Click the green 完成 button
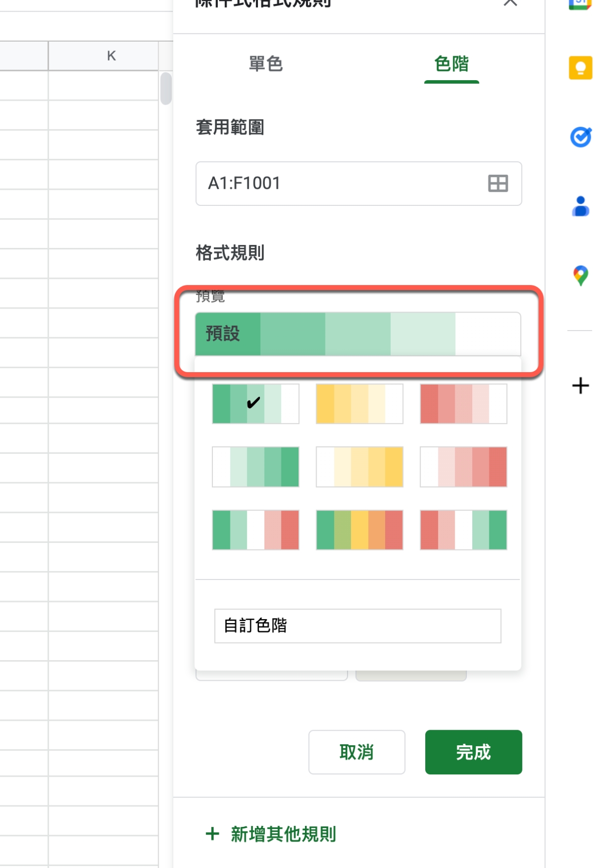Screen dimensions: 601x868 coord(473,752)
